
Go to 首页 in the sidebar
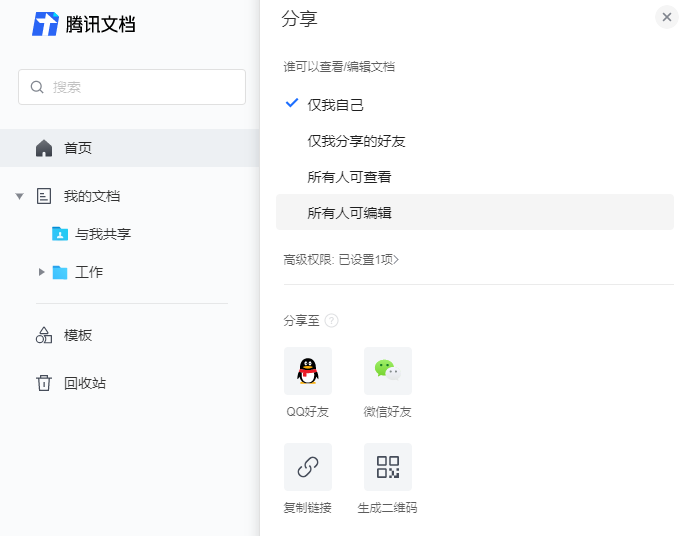[x=78, y=148]
